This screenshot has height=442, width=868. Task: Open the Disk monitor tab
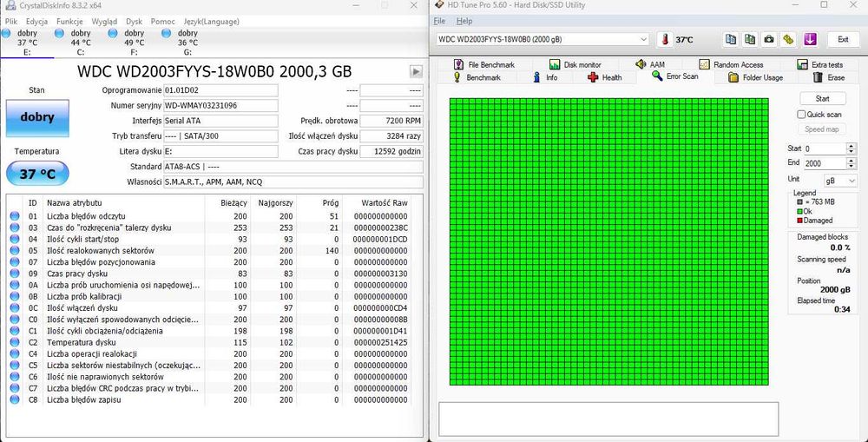point(575,65)
